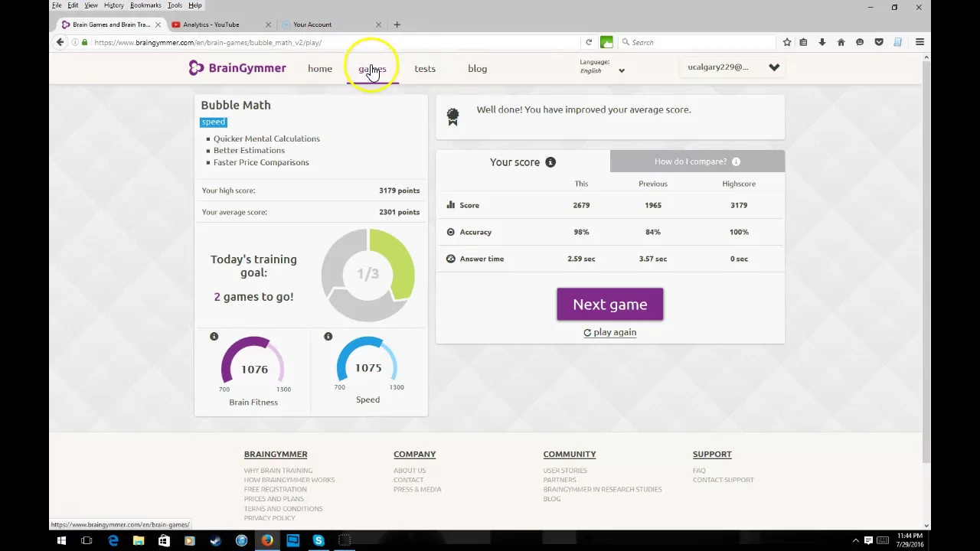Open the downloads arrow icon

(822, 42)
